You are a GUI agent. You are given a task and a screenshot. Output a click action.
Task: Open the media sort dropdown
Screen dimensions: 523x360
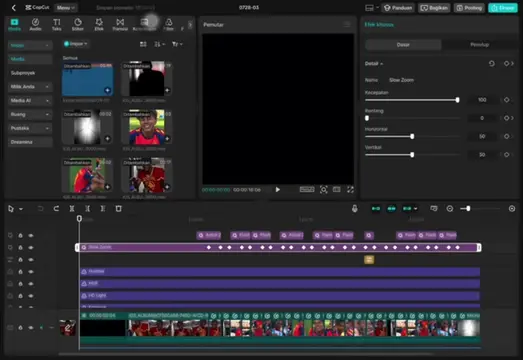pyautogui.click(x=160, y=44)
